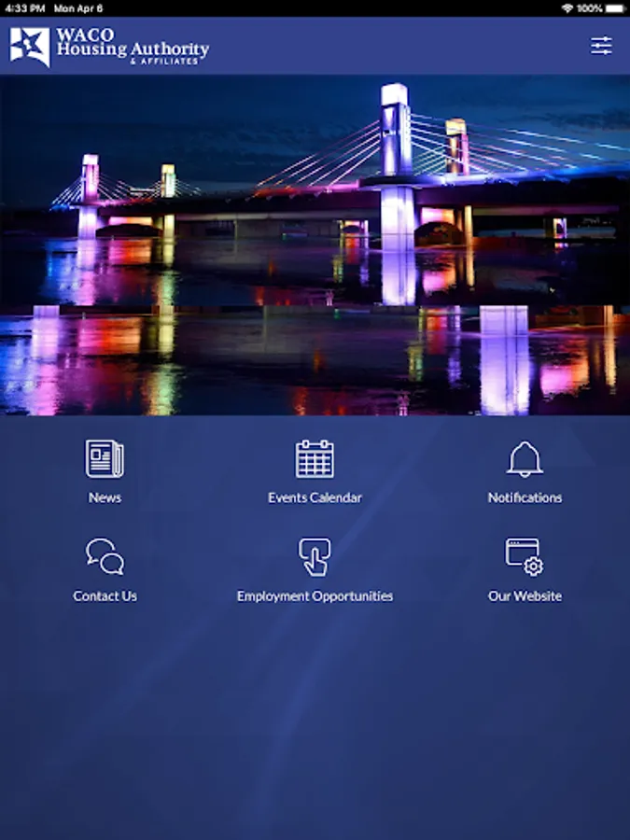Tap the Waco Housing Authority star logo
The height and width of the screenshot is (840, 630).
[x=30, y=48]
